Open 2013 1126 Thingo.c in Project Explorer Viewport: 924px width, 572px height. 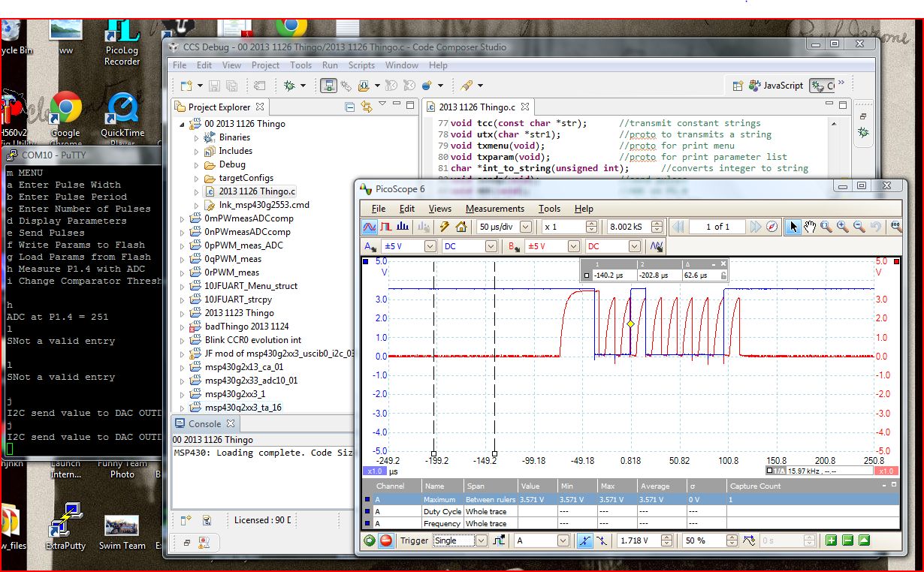[258, 191]
